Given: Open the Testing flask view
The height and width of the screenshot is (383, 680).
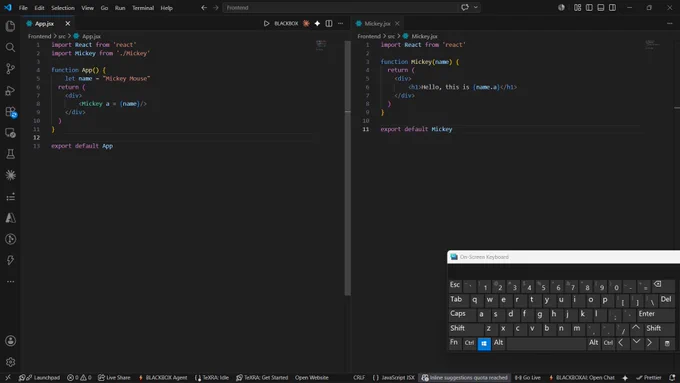Looking at the screenshot, I should pyautogui.click(x=10, y=154).
